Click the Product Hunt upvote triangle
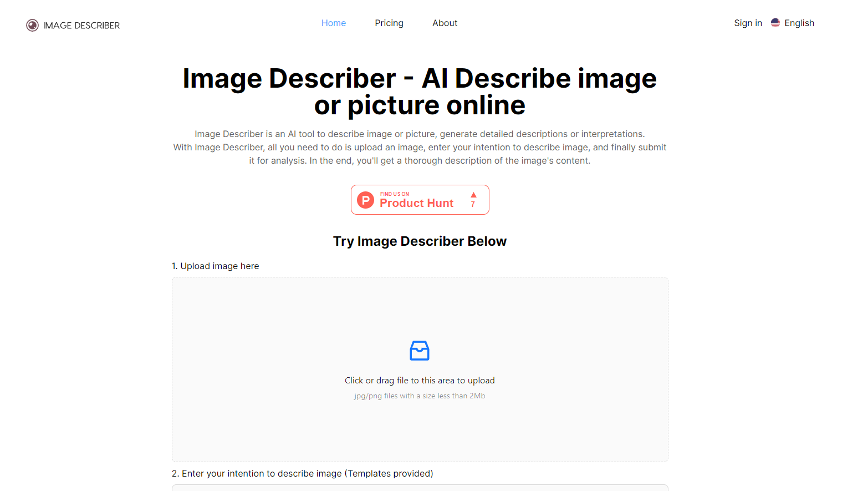 click(473, 195)
